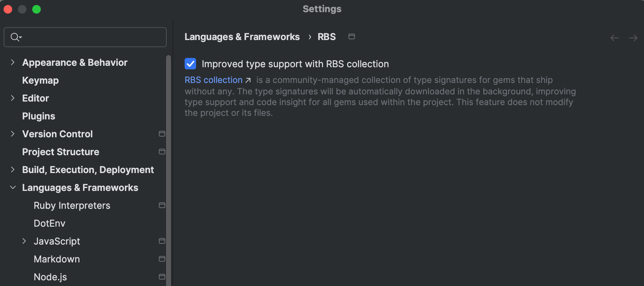644x286 pixels.
Task: Navigate back with the left arrow
Action: tap(615, 38)
